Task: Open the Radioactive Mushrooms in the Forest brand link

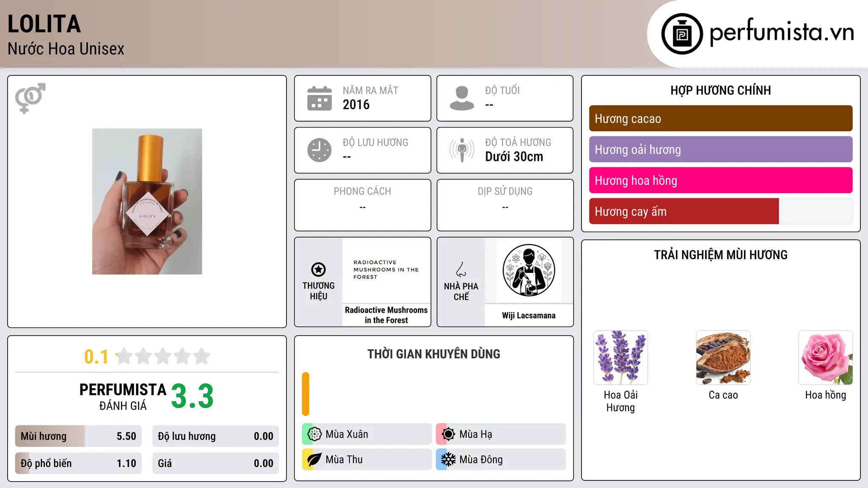Action: click(x=386, y=315)
